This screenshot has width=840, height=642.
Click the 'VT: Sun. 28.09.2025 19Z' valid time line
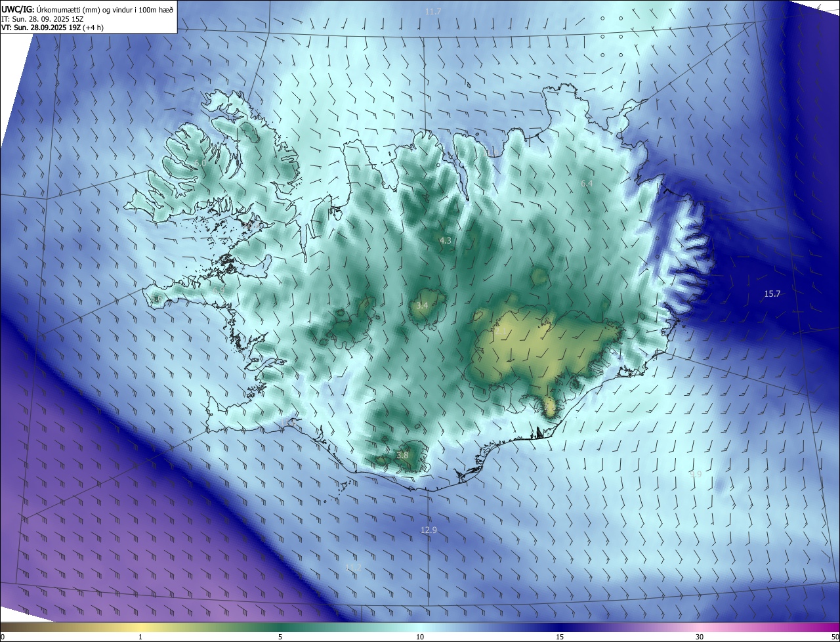(x=52, y=28)
